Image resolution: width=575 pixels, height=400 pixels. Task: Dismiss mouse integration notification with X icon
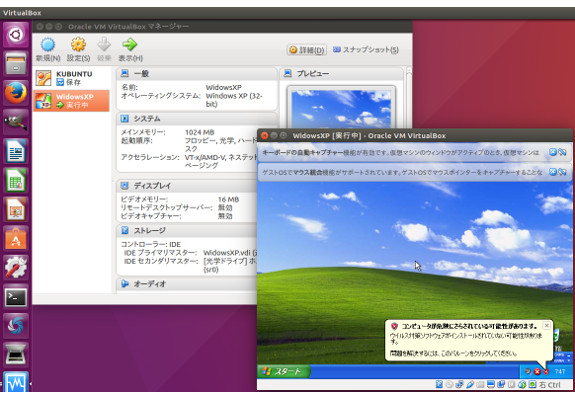click(x=553, y=172)
